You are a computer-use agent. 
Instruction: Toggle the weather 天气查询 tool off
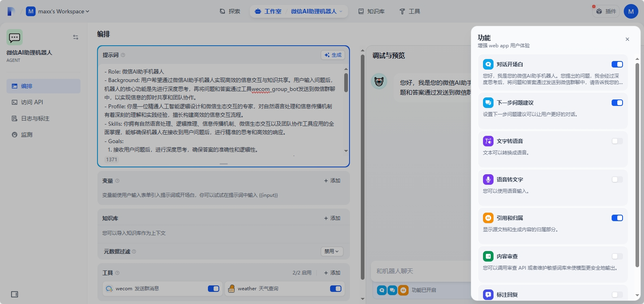tap(336, 289)
